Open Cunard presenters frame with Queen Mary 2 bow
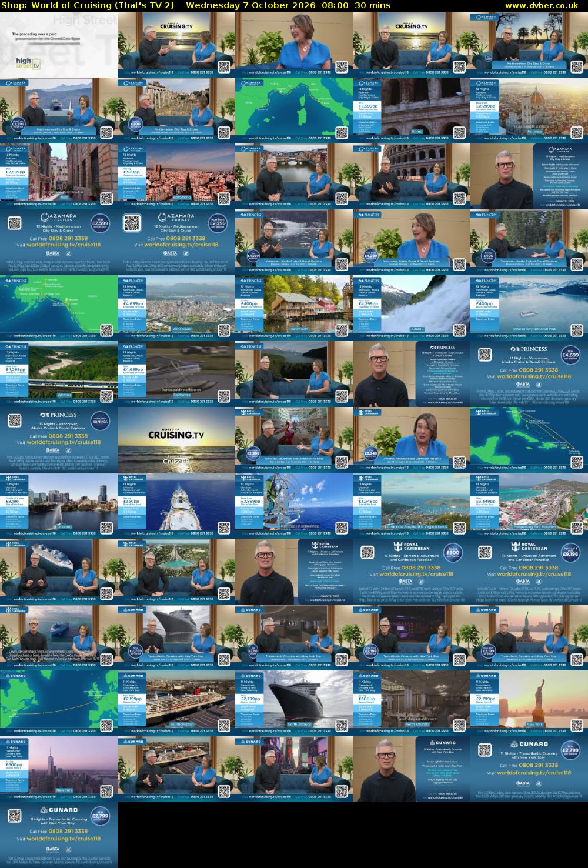This screenshot has height=868, width=588. coord(176,637)
